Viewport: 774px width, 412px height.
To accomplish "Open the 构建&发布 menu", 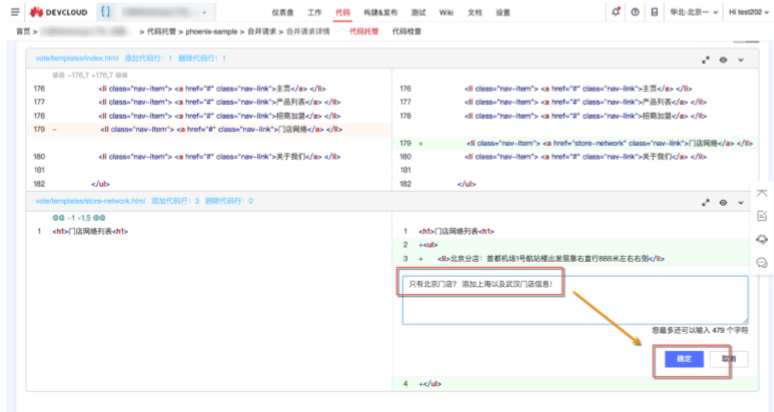I will tap(380, 12).
